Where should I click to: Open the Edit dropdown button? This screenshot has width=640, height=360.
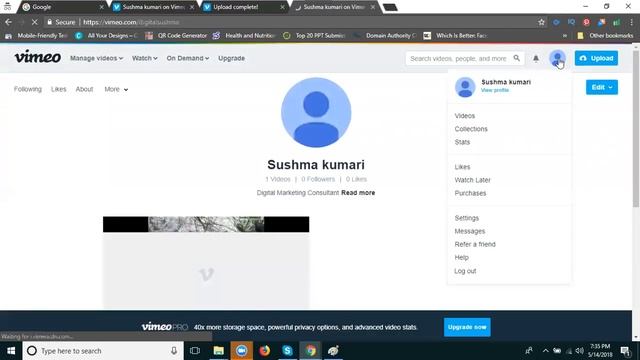pos(602,87)
